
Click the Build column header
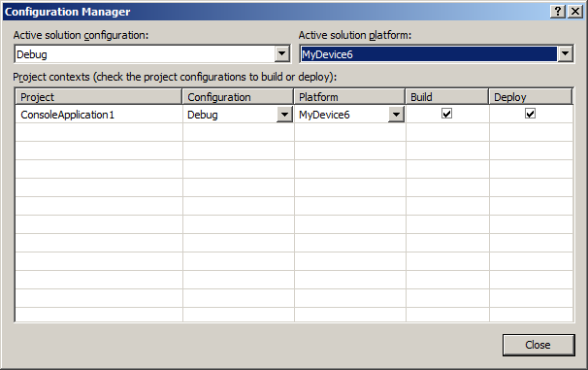[x=447, y=97]
